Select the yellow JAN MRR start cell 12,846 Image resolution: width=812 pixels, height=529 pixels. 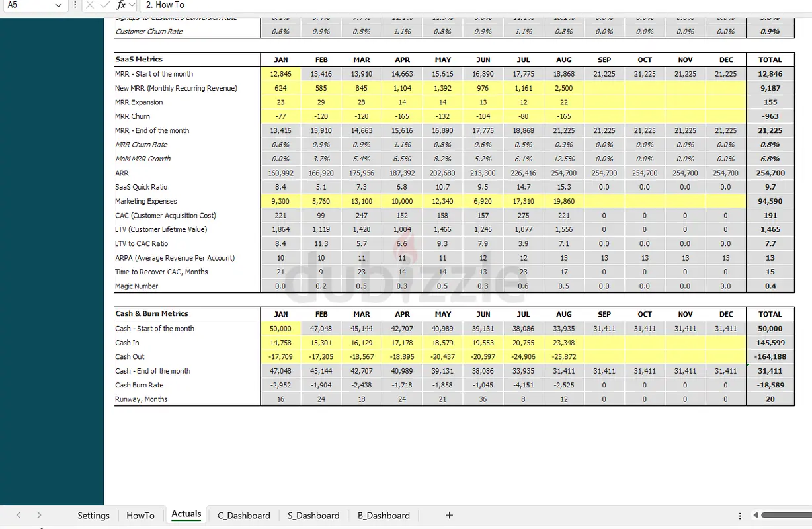click(x=280, y=74)
